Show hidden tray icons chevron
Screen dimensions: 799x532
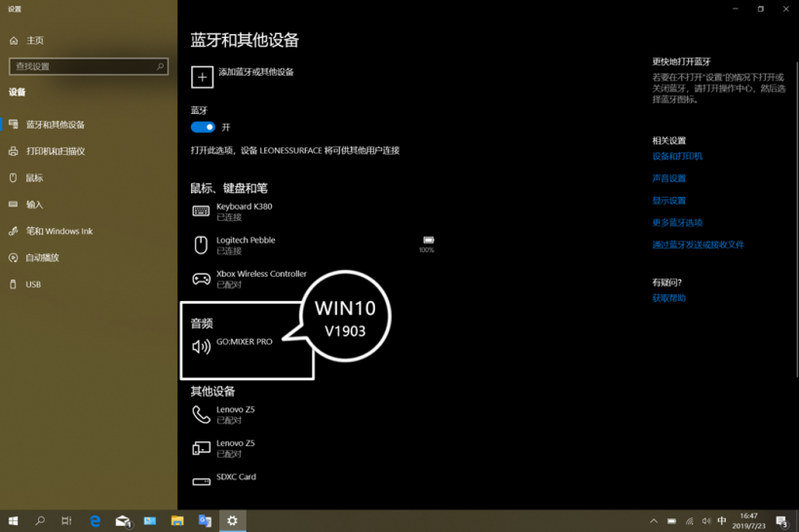pyautogui.click(x=654, y=520)
